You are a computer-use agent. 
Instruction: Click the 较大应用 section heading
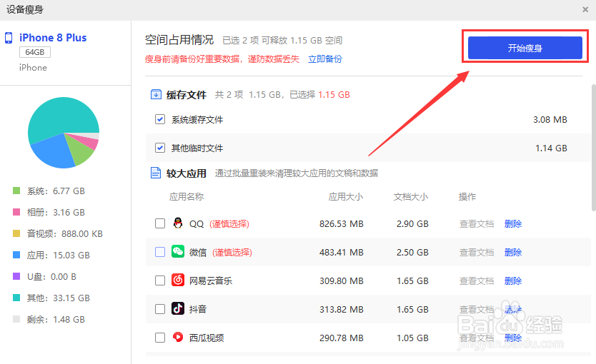tap(187, 173)
